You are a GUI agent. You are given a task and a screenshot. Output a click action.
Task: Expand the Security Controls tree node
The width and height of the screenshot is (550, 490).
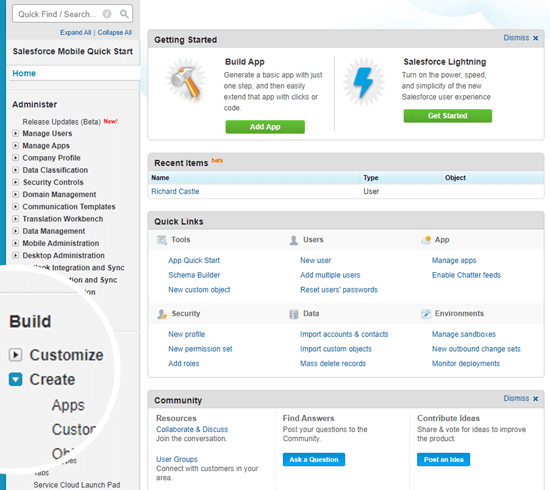click(15, 182)
